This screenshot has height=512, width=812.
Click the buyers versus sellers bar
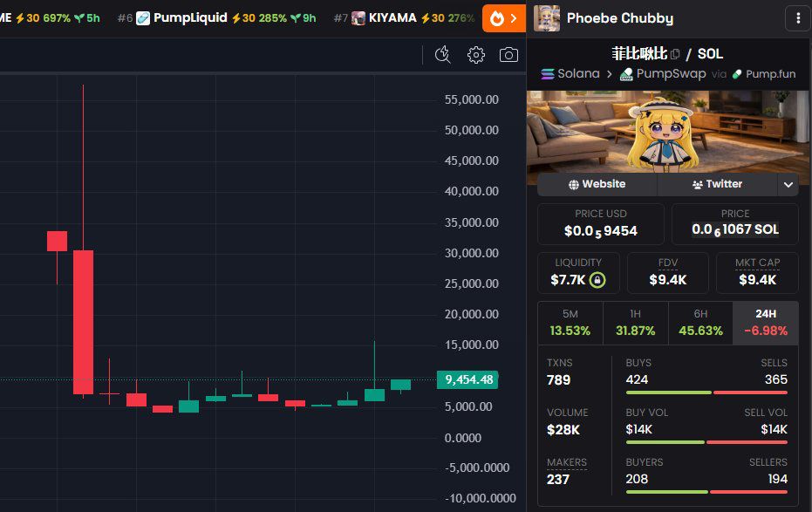(x=706, y=492)
